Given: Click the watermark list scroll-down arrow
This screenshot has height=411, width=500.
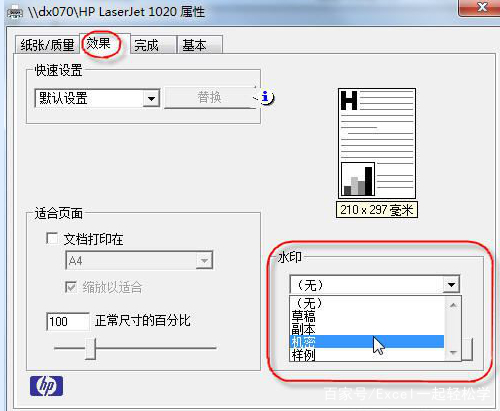Looking at the screenshot, I should (x=453, y=352).
